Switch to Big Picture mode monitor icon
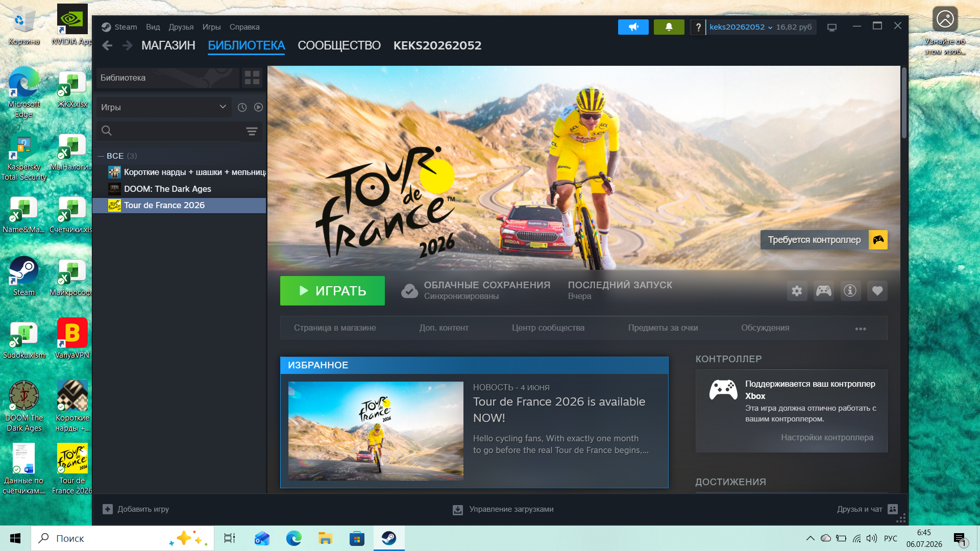This screenshot has width=980, height=551. coord(832,27)
